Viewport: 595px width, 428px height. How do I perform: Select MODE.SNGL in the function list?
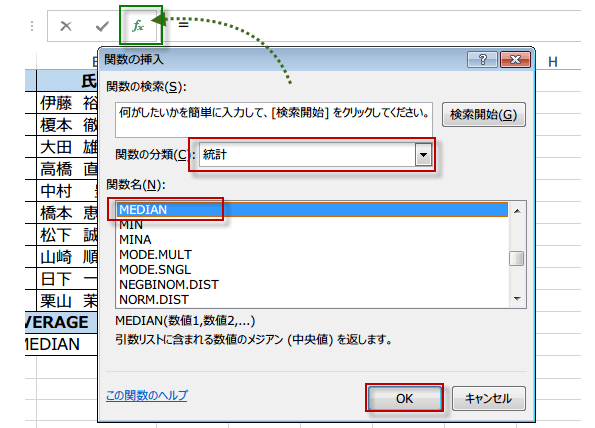tap(312, 269)
